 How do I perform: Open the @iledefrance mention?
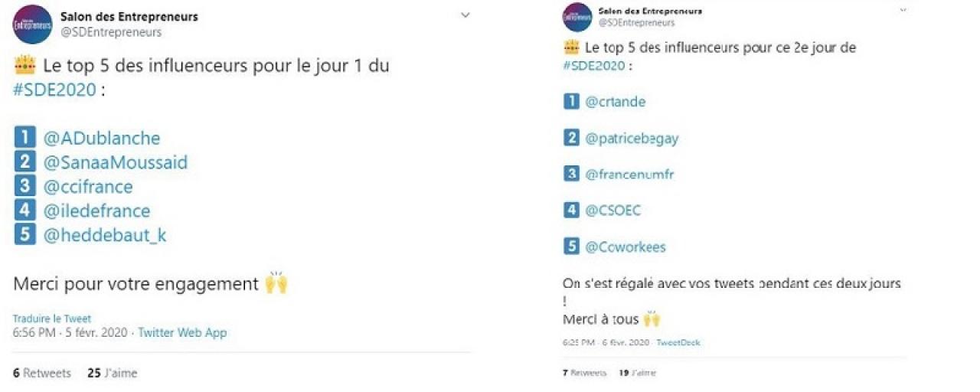tap(96, 211)
